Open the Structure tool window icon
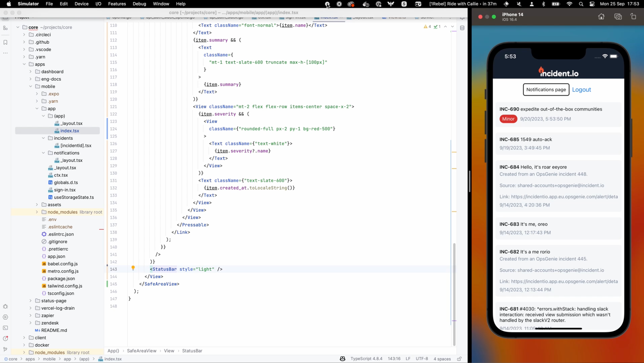This screenshot has width=644, height=363. (5, 28)
